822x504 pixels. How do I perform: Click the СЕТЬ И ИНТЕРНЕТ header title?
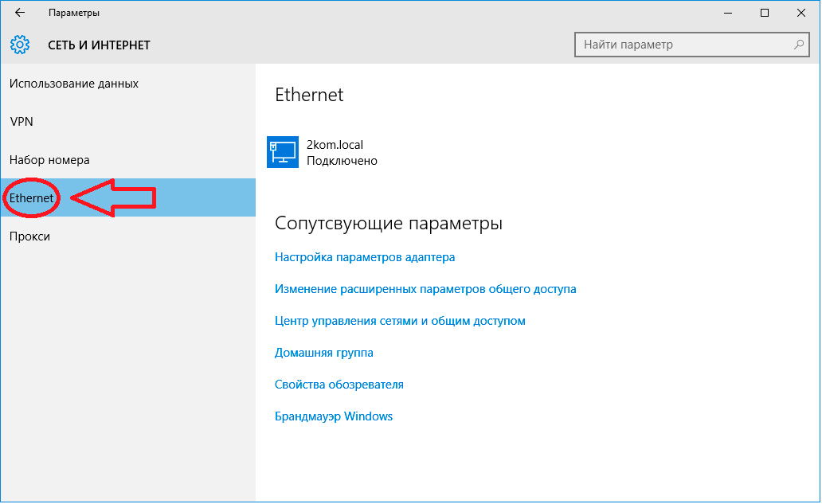99,45
